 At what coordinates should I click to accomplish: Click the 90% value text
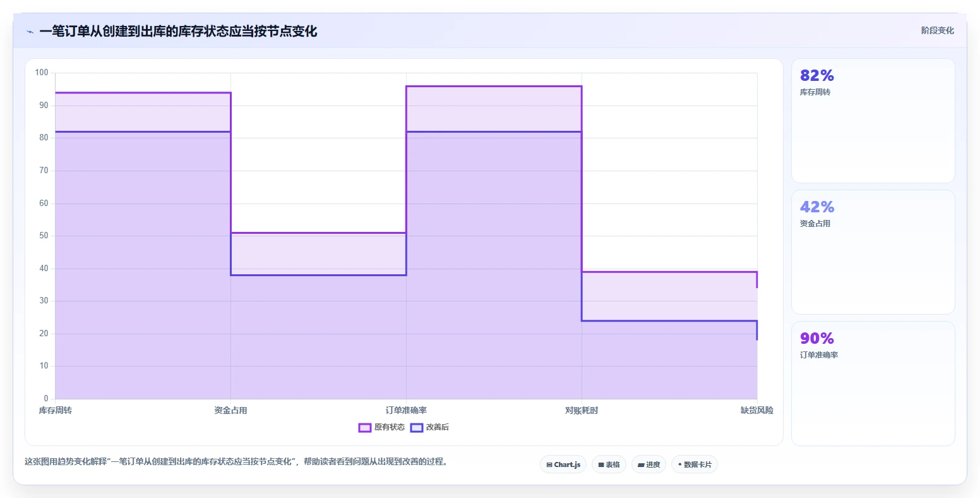[817, 339]
